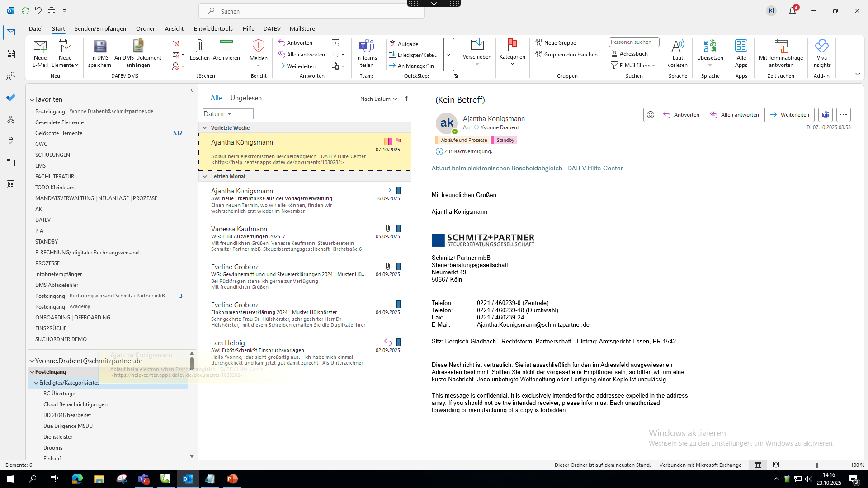Image resolution: width=868 pixels, height=488 pixels.
Task: Switch to the Senden/Empfangen tab
Action: (100, 28)
